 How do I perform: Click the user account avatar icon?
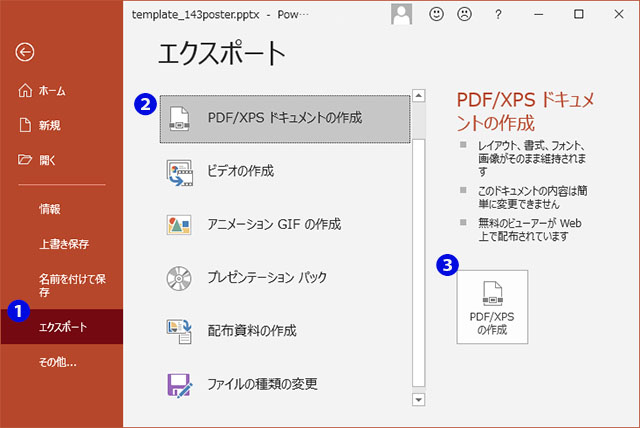click(401, 14)
